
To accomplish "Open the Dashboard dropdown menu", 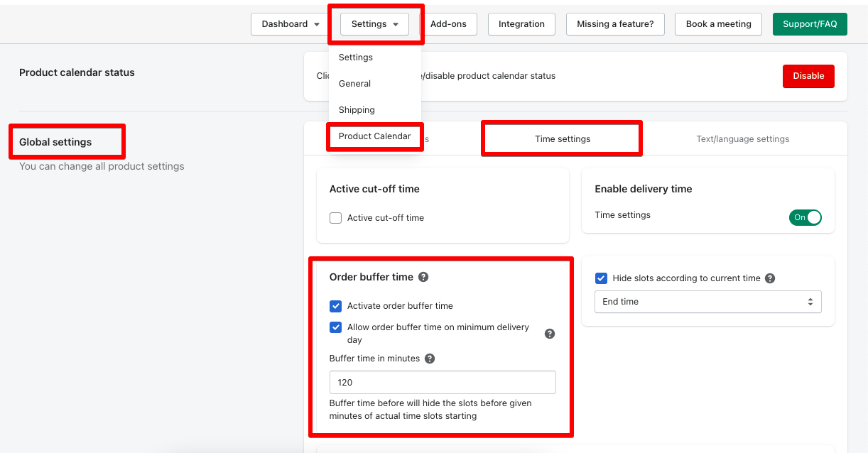I will pyautogui.click(x=290, y=24).
